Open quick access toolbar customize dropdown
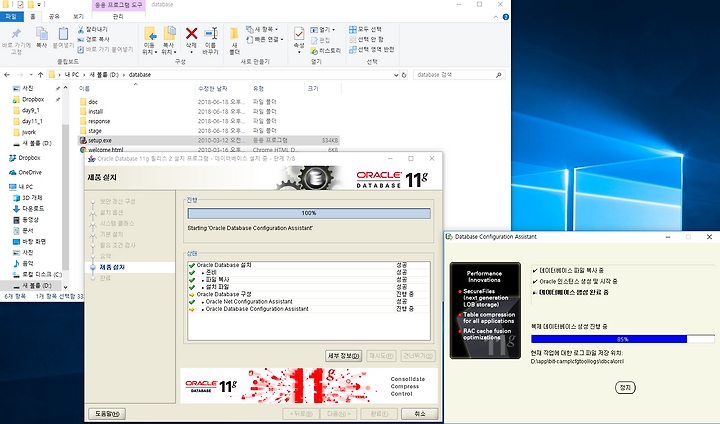 point(39,5)
